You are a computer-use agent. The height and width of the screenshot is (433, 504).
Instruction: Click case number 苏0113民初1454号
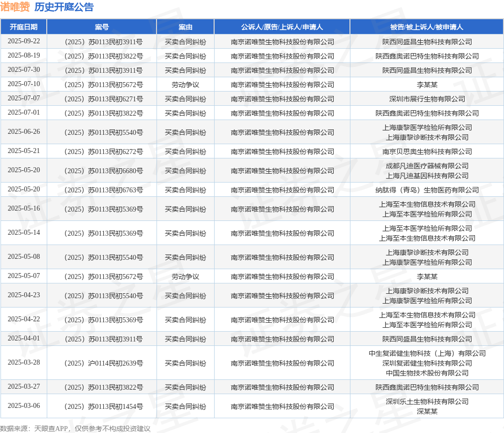[x=115, y=406]
